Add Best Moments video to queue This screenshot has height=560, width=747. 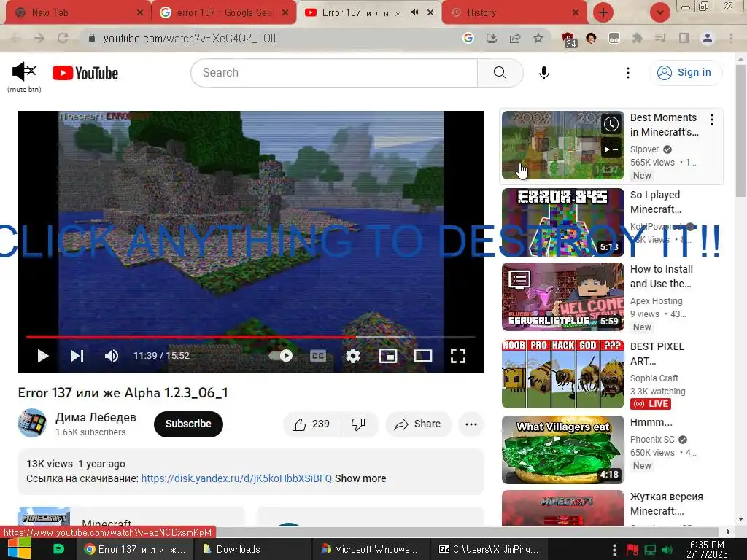[x=611, y=148]
